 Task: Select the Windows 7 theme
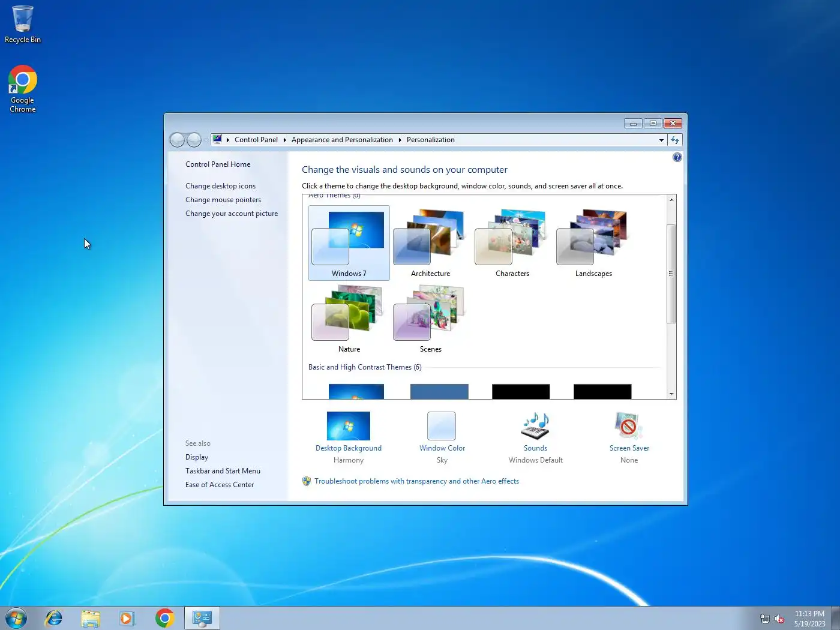349,243
